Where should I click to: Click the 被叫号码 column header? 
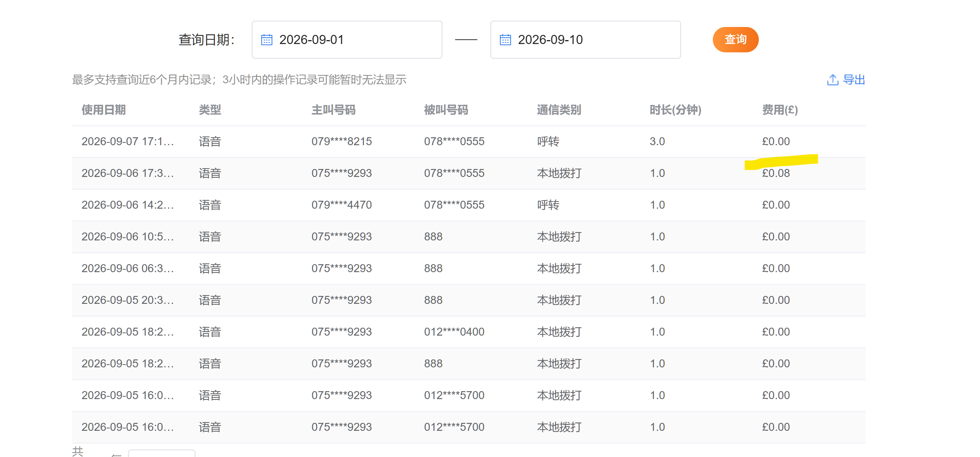tap(446, 110)
